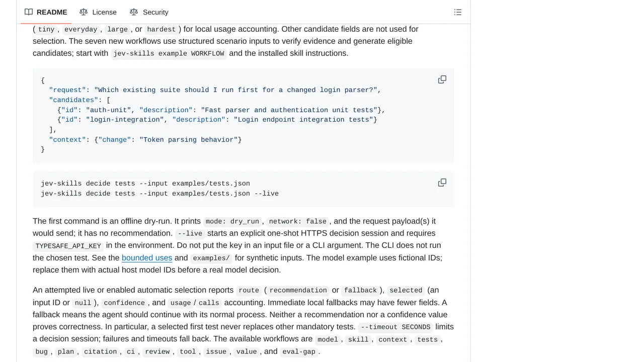
Task: Click the "citation" workflow code
Action: coord(101,352)
